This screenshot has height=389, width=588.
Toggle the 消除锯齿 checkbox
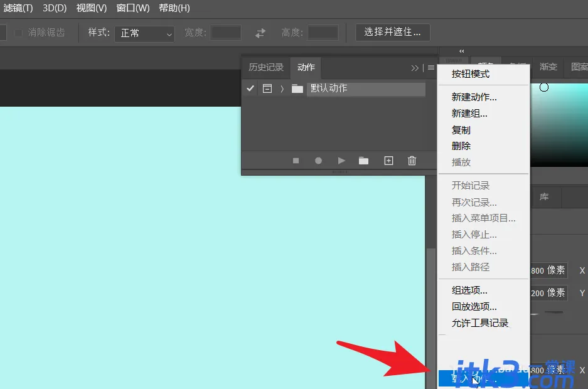click(x=18, y=33)
